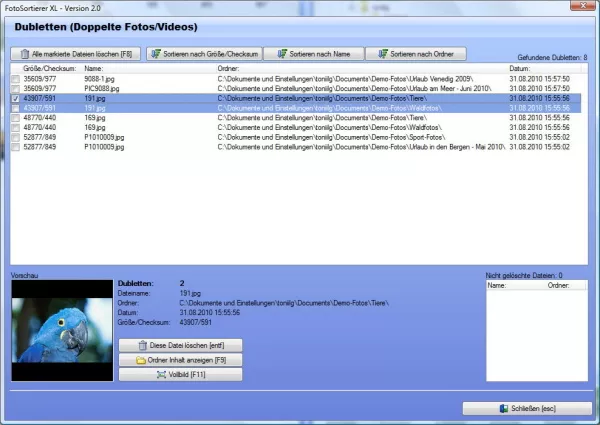This screenshot has height=425, width=600.
Task: Click the Datum column header
Action: click(x=520, y=68)
